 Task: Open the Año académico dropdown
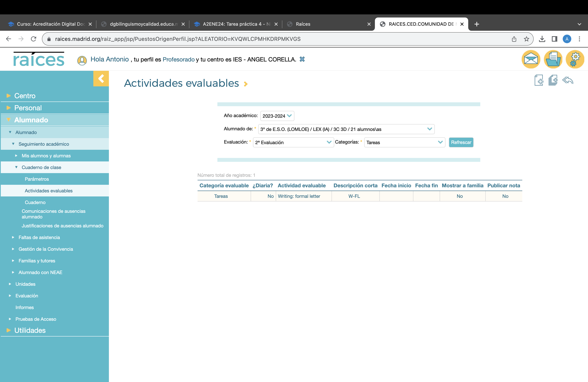pyautogui.click(x=277, y=116)
